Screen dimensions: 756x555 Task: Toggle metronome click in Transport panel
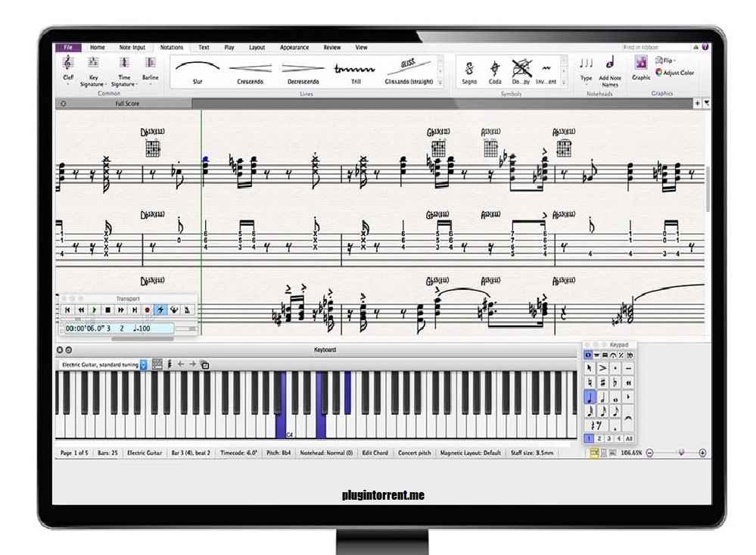click(x=187, y=310)
